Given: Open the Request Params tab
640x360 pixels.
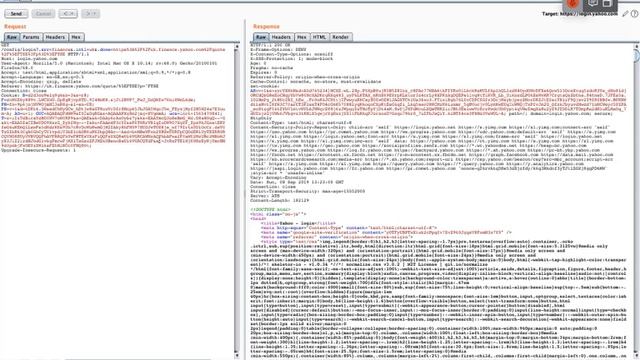Looking at the screenshot, I should pyautogui.click(x=31, y=37).
